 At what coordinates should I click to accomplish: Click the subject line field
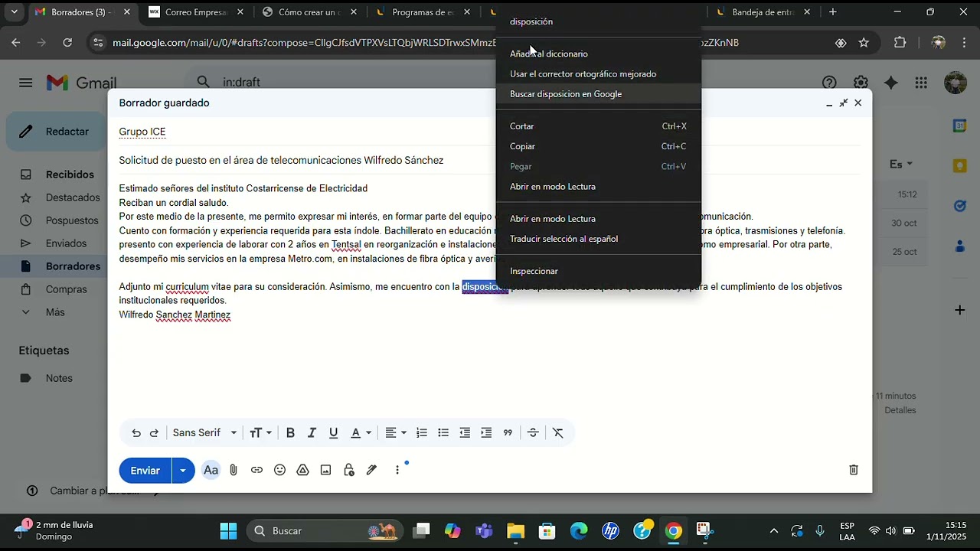pos(490,161)
